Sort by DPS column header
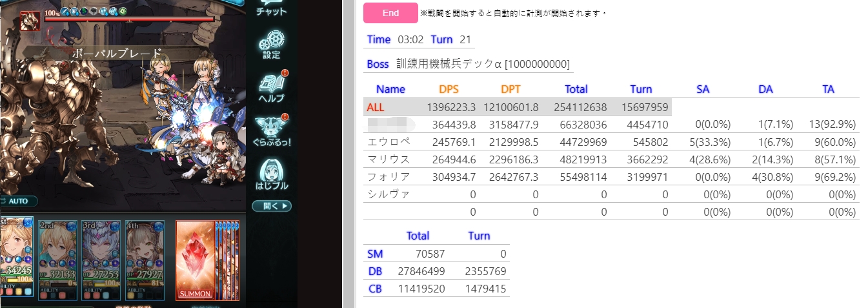 (449, 89)
